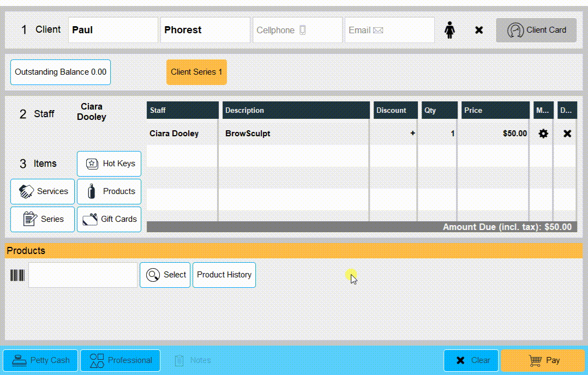Click the Qty column header
This screenshot has height=375, width=588.
click(x=440, y=110)
